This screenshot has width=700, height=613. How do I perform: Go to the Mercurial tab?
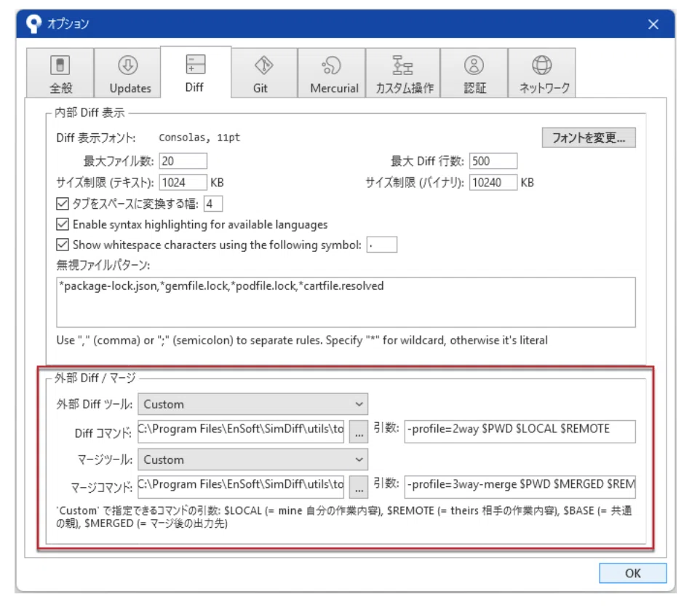332,73
